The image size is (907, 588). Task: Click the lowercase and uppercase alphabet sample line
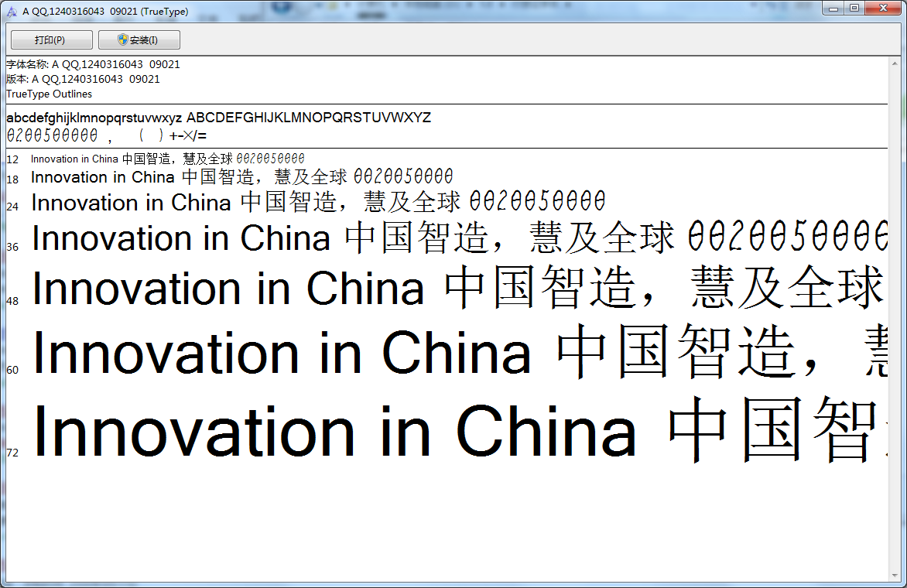point(219,118)
